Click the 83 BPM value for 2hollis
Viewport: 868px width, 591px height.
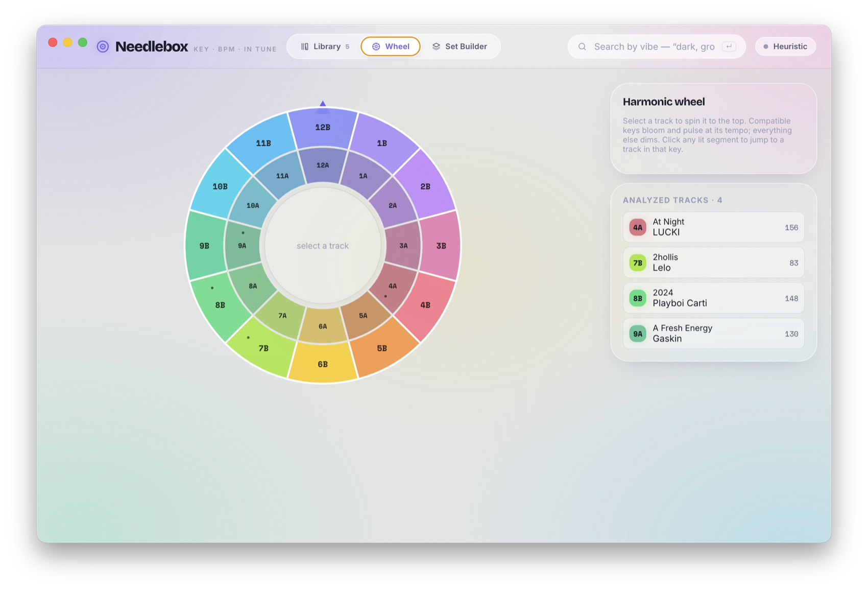pyautogui.click(x=794, y=263)
